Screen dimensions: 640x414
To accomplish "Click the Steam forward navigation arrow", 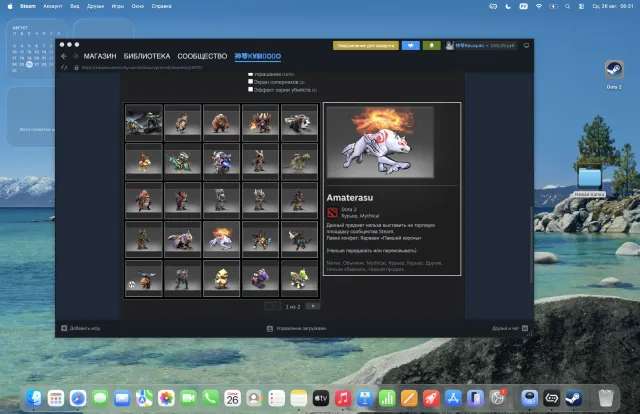I will (75, 56).
